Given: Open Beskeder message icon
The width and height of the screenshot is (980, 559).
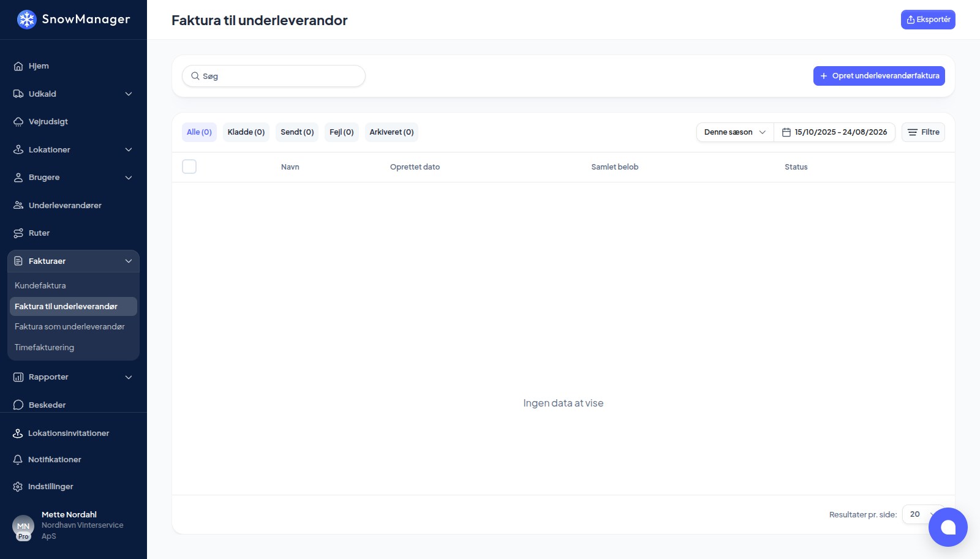Looking at the screenshot, I should coord(18,405).
